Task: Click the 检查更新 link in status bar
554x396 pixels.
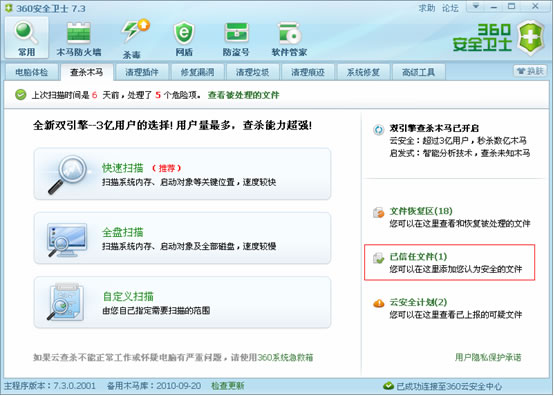Action: (x=228, y=386)
